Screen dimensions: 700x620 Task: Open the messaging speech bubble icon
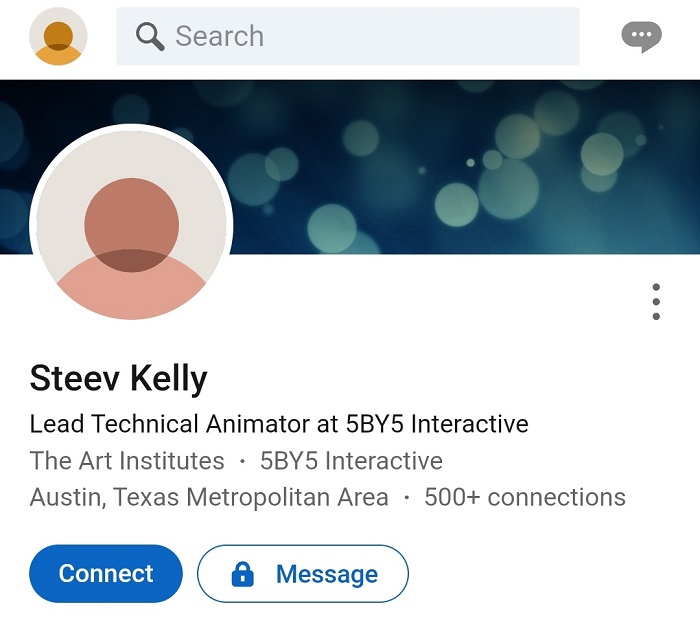641,37
